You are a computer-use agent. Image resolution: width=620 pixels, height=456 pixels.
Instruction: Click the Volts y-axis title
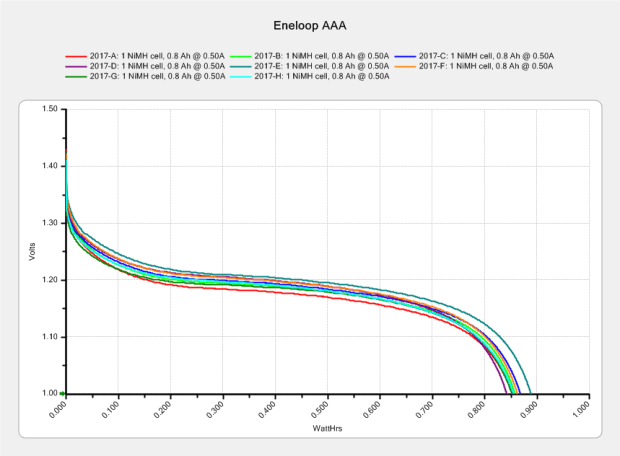32,252
